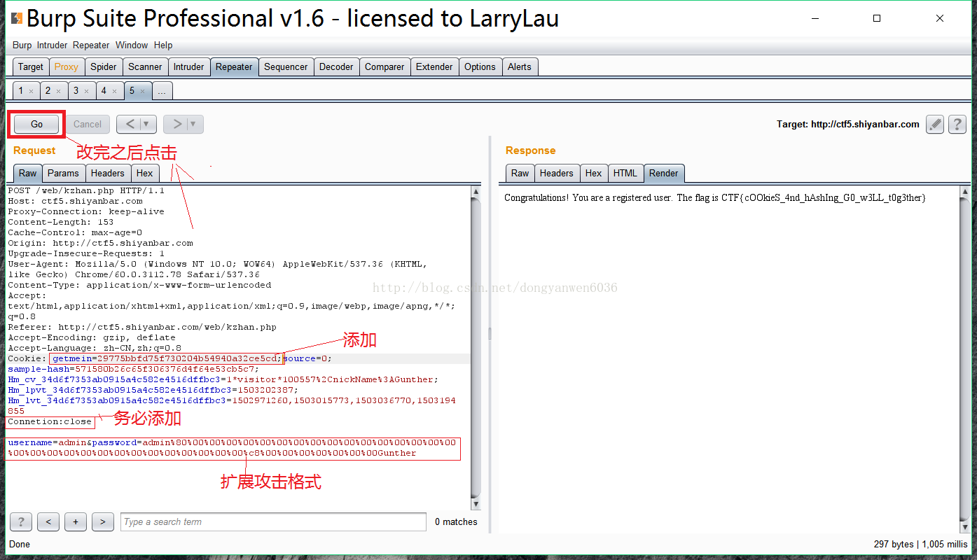Click the 'Accept-Encoding: gzip, deflate' line
This screenshot has width=977, height=560.
[92, 337]
